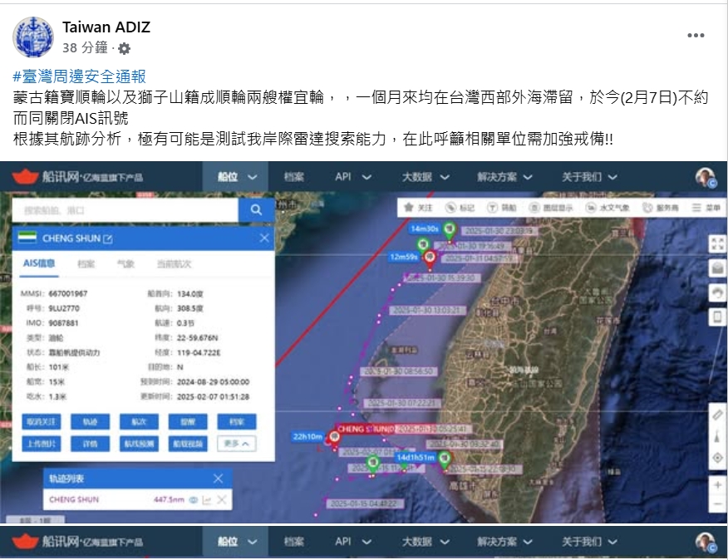
Task: Close the 轨迹列表 panel
Action: [218, 479]
